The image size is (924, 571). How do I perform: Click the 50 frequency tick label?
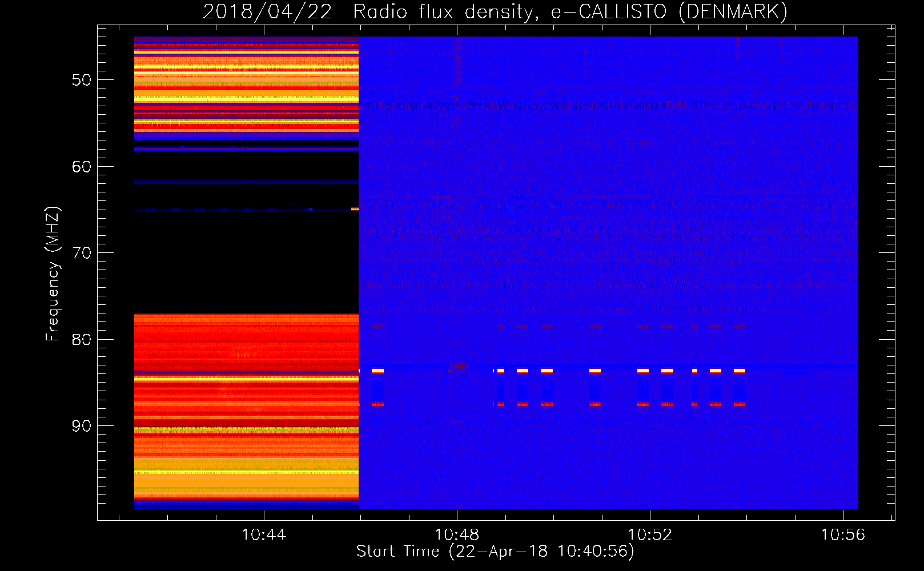(82, 80)
